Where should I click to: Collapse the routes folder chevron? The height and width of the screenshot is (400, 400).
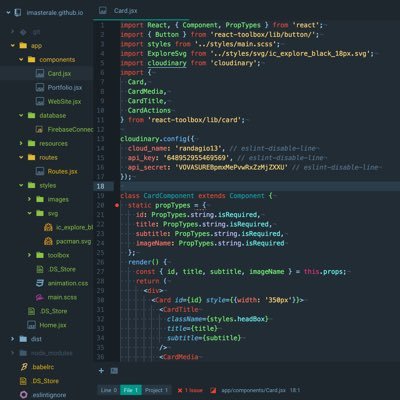point(21,157)
